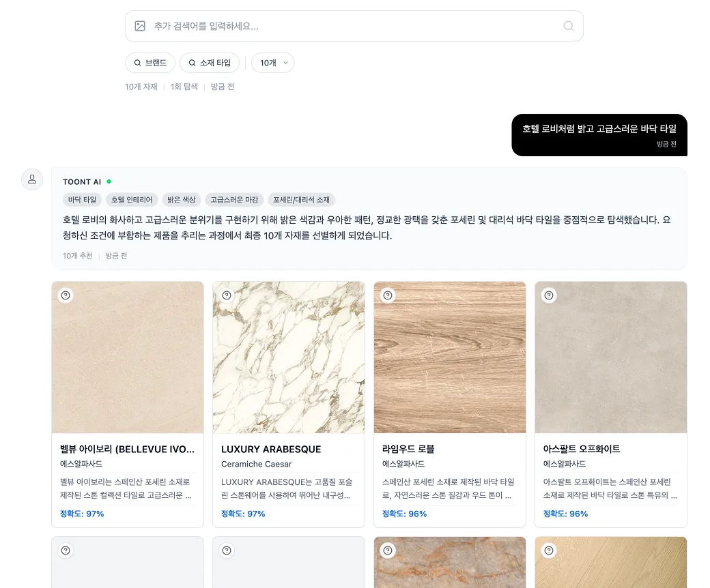Click the 벨뷰 아이보리 (BELLEVUE IVO... title

[x=127, y=449]
